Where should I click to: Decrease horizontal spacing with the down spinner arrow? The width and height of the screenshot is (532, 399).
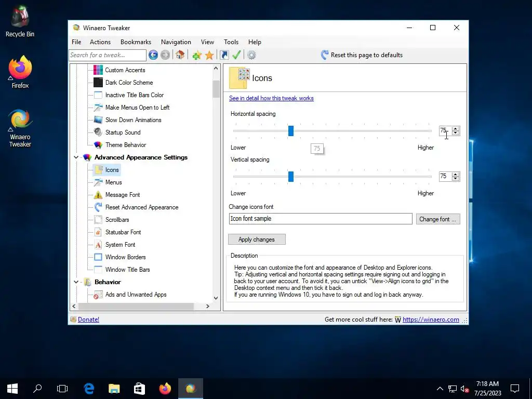(x=456, y=132)
